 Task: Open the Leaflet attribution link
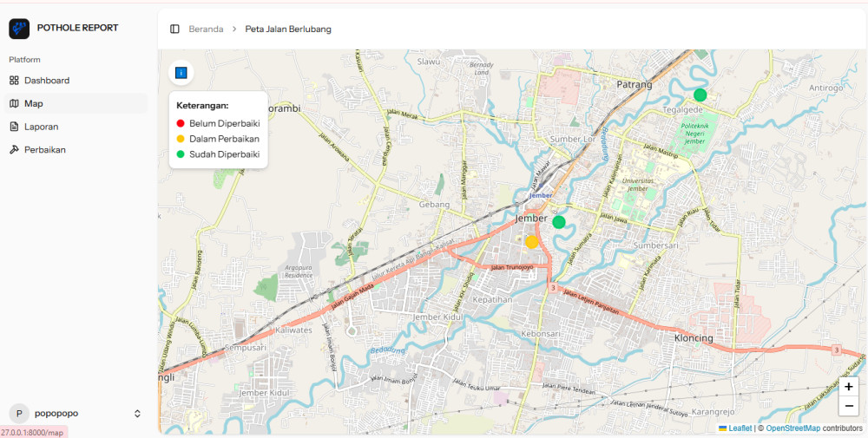coord(740,428)
